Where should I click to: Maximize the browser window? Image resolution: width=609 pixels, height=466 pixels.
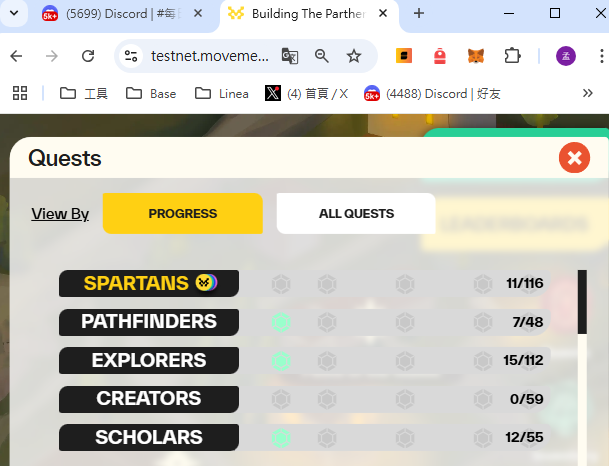555,14
